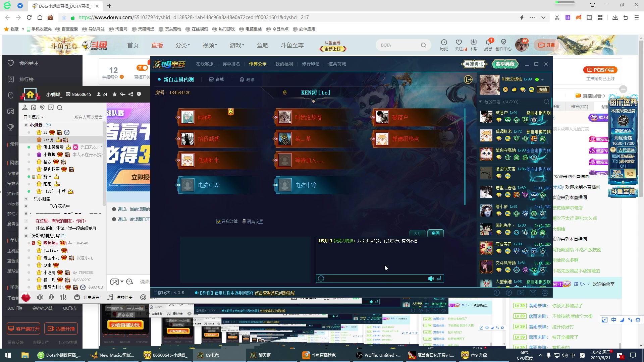Toggle the orange 开 switch near 主播积分
Screen dimensions: 644x362
pos(142,68)
